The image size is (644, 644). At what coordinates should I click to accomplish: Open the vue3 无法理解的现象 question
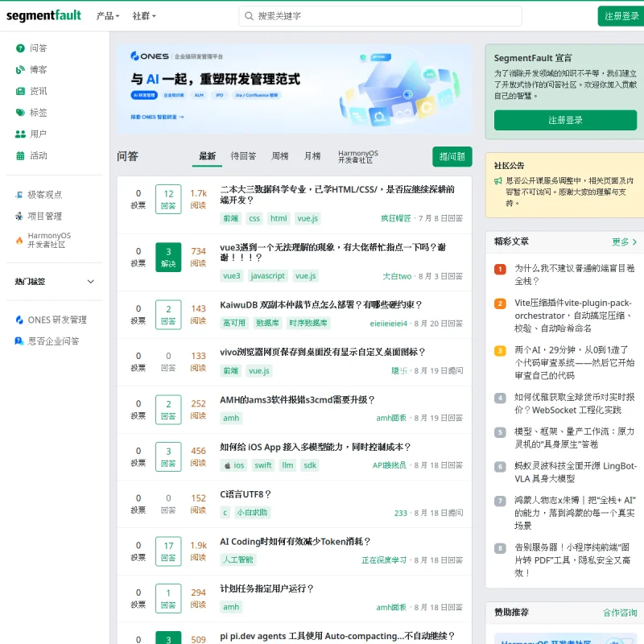point(332,252)
